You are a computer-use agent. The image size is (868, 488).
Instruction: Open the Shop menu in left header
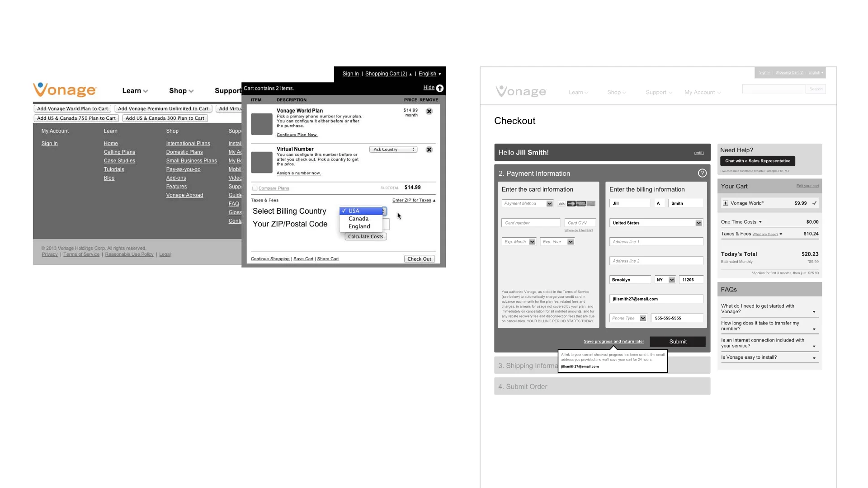pos(181,91)
